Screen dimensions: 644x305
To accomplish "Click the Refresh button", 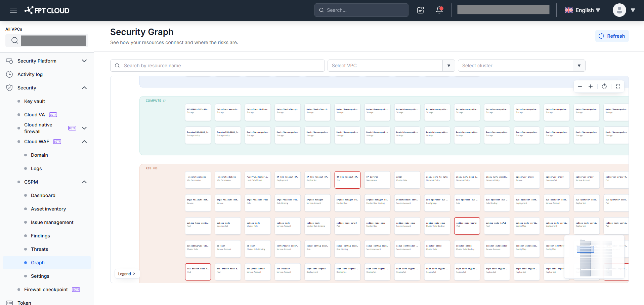I will pyautogui.click(x=612, y=36).
